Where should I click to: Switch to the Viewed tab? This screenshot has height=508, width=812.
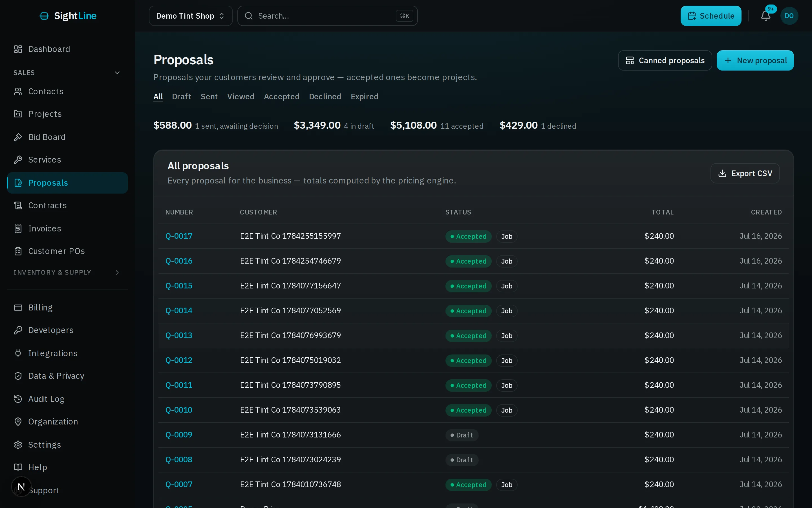(240, 97)
